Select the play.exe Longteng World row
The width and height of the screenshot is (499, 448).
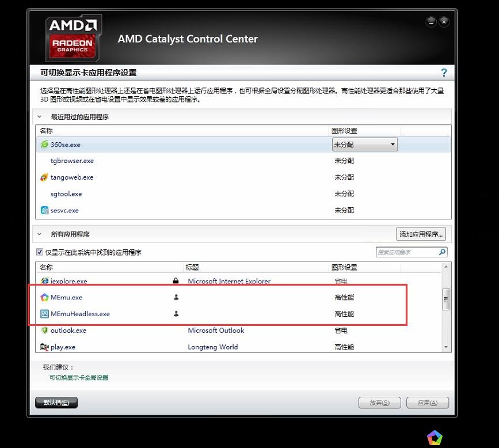pos(239,347)
